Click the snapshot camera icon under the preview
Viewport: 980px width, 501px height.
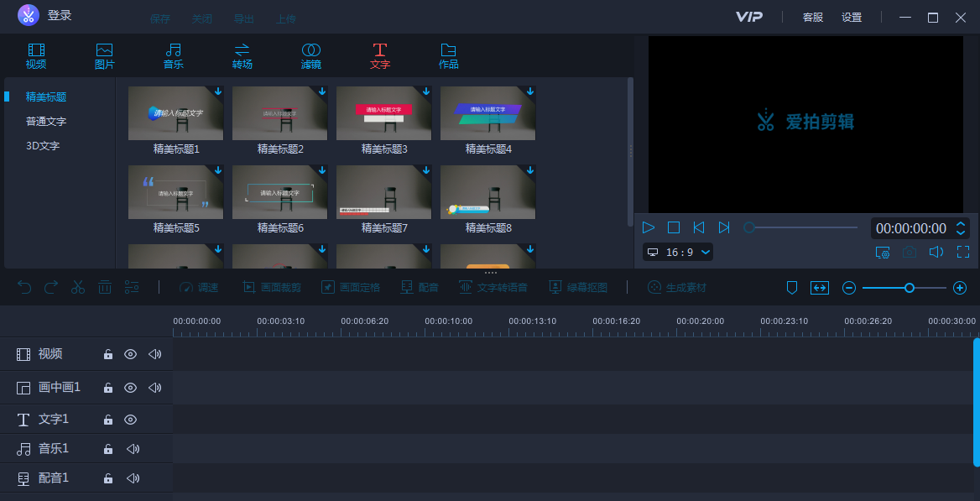[x=909, y=252]
